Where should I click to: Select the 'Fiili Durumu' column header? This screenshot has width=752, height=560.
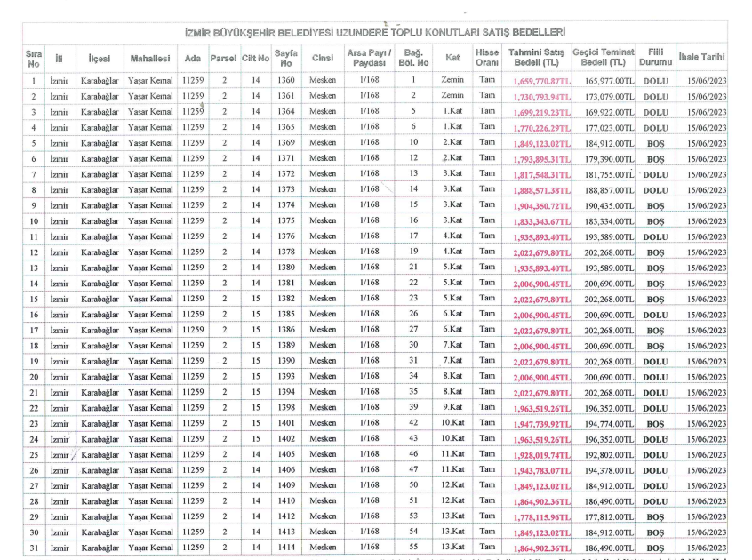tap(656, 57)
